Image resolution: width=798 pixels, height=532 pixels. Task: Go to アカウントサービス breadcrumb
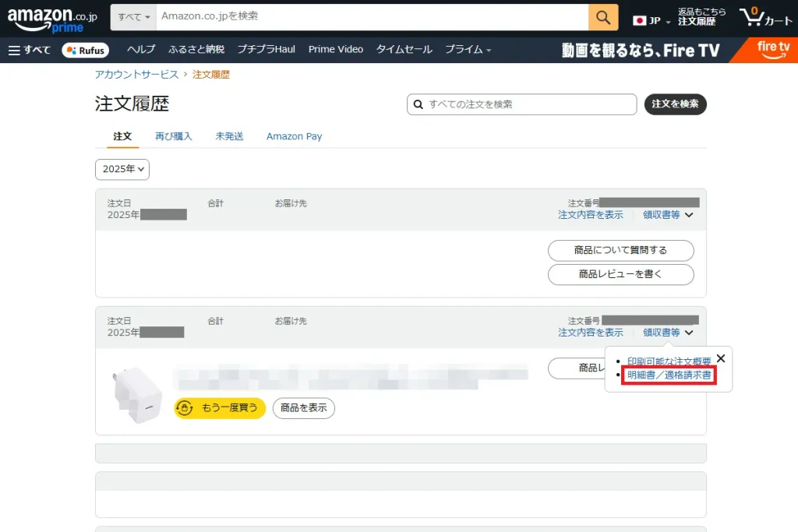pyautogui.click(x=137, y=75)
